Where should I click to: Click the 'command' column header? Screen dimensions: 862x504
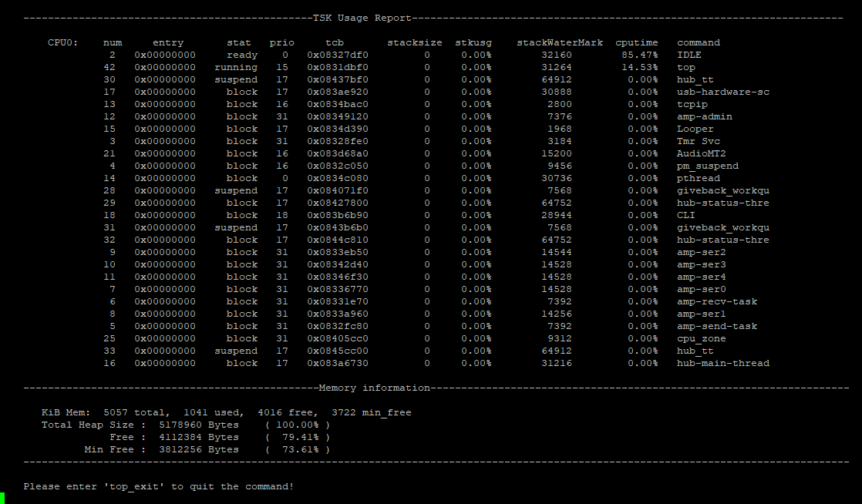[698, 42]
